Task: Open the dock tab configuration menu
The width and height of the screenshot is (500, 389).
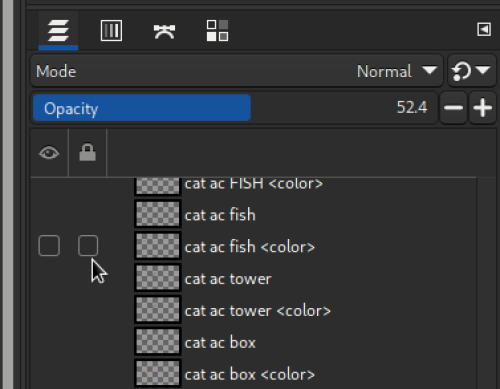Action: pyautogui.click(x=484, y=30)
